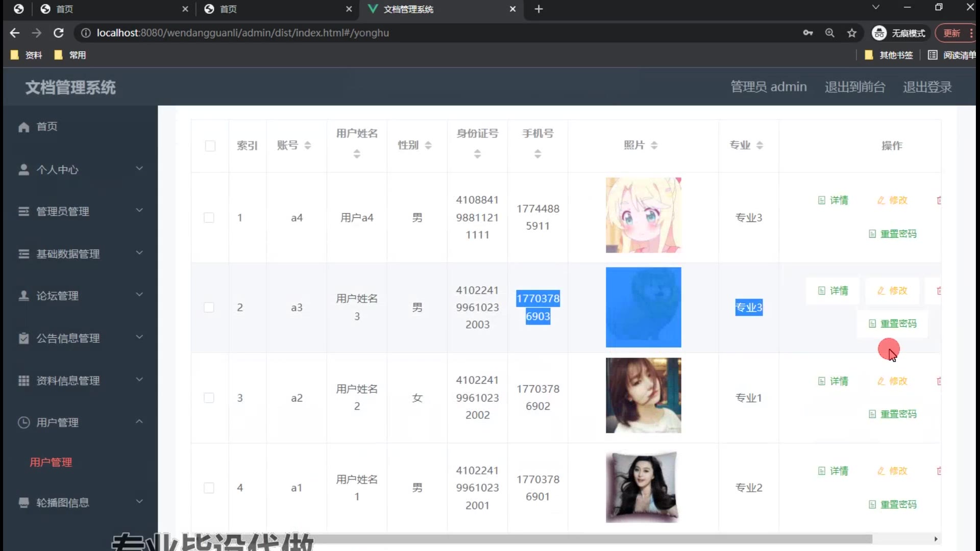
Task: Click the photo thumbnail of user a2
Action: [643, 395]
